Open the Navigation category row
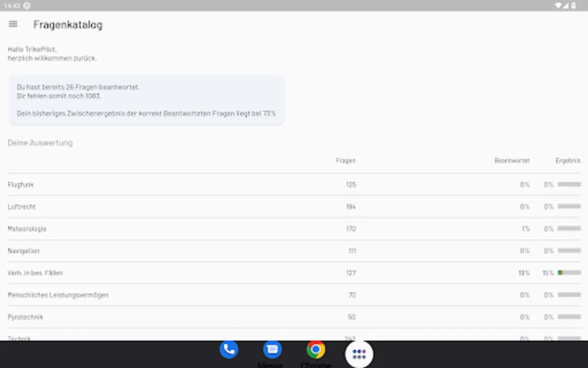The width and height of the screenshot is (588, 368). tap(294, 251)
